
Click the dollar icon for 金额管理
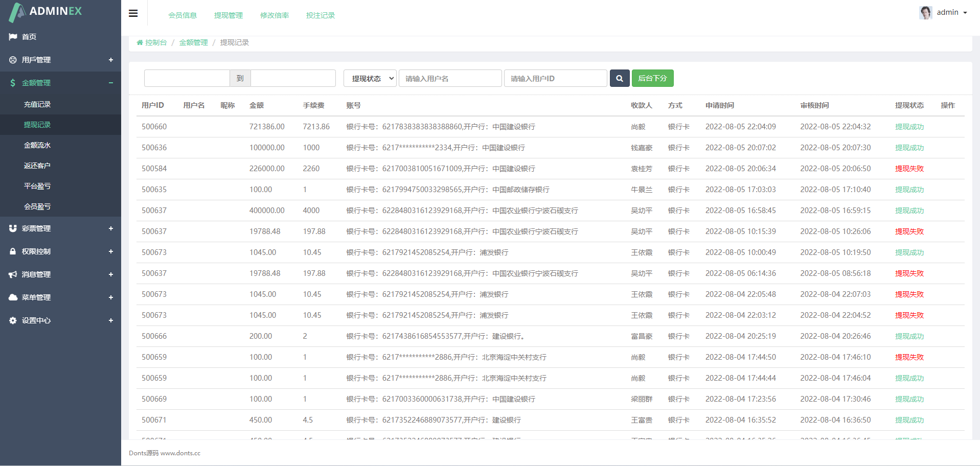click(13, 83)
